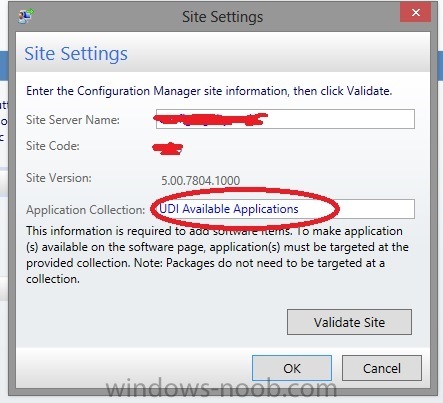Dismiss the dialog with Cancel
The image size is (443, 403).
click(382, 368)
